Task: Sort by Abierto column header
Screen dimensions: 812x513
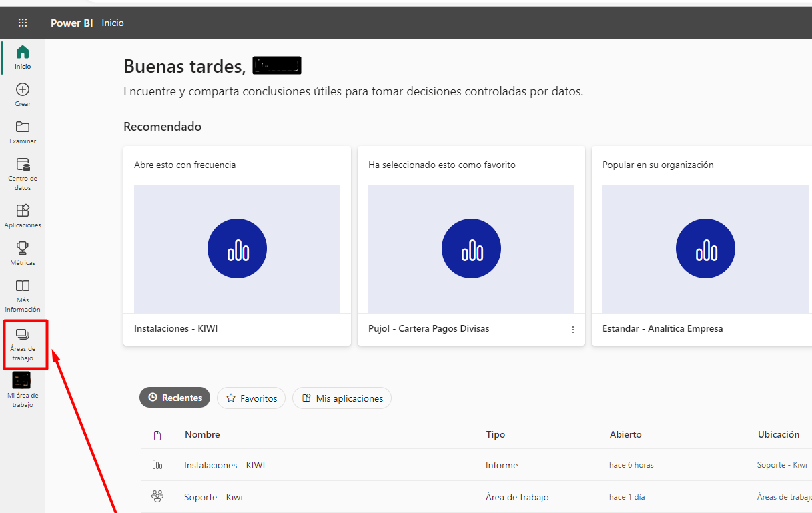Action: click(626, 434)
